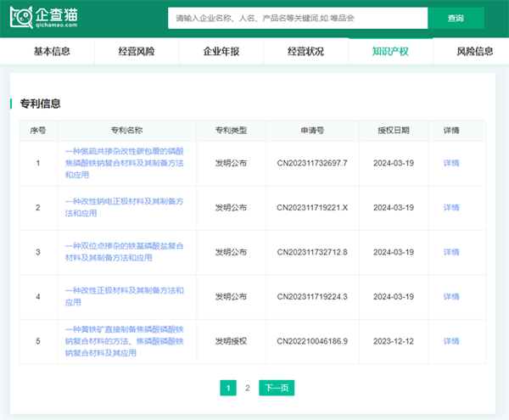Select the 经营状况 tab
The width and height of the screenshot is (509, 420).
(305, 51)
